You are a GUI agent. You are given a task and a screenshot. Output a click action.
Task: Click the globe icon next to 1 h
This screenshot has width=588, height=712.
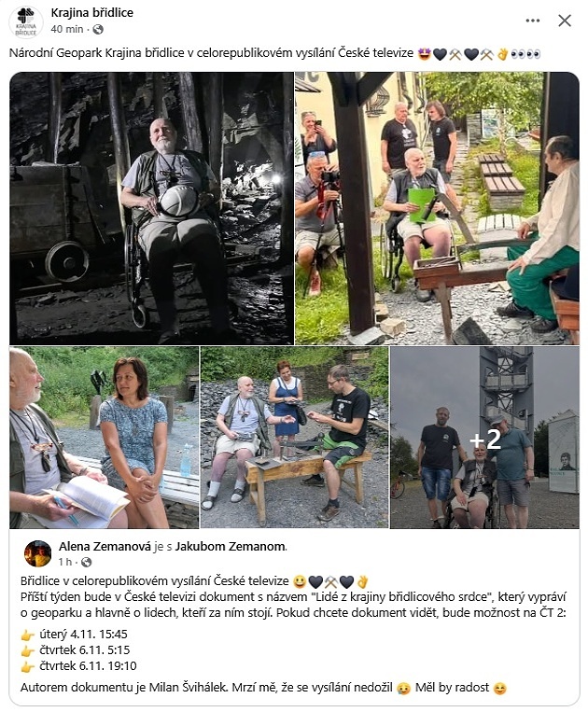86,562
